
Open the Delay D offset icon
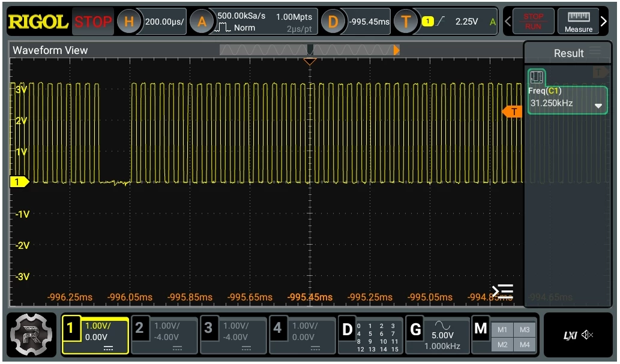click(333, 22)
